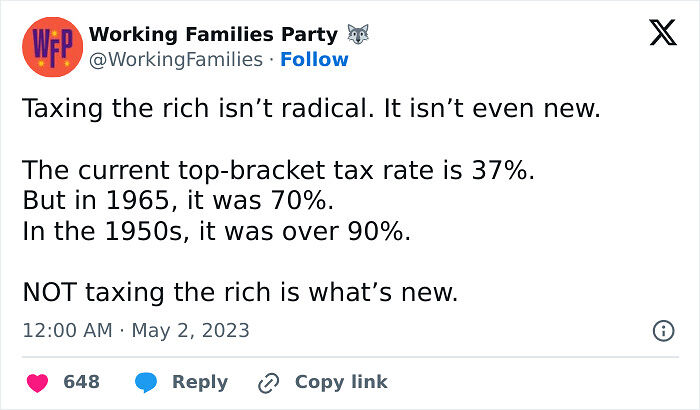Open the Working Families Party display name
The height and width of the screenshot is (410, 700).
213,35
